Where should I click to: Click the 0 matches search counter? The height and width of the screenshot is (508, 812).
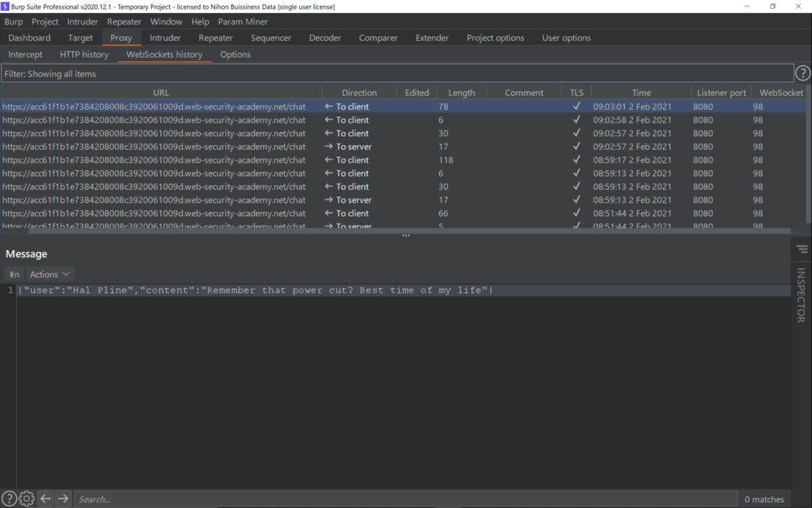764,499
